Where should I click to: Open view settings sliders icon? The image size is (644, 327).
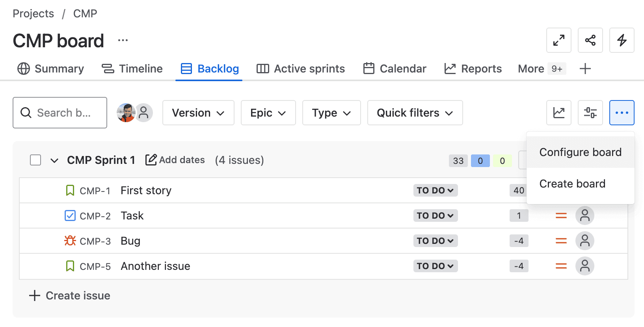(590, 113)
